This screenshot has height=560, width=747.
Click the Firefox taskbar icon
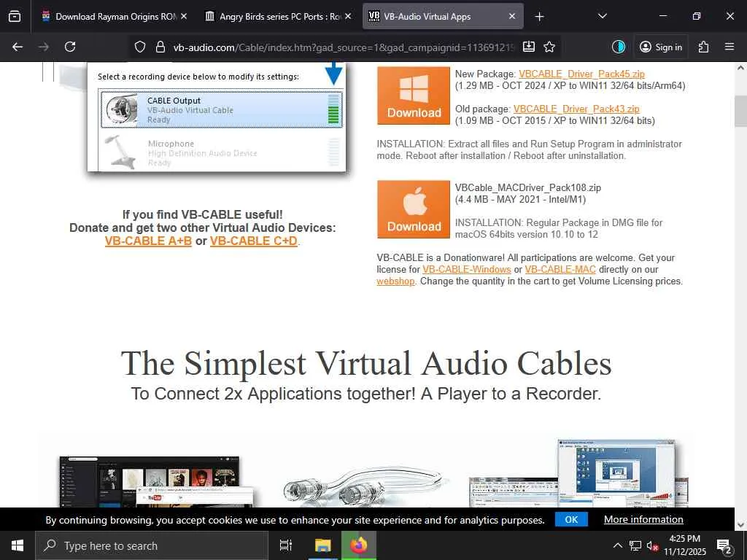(x=359, y=545)
